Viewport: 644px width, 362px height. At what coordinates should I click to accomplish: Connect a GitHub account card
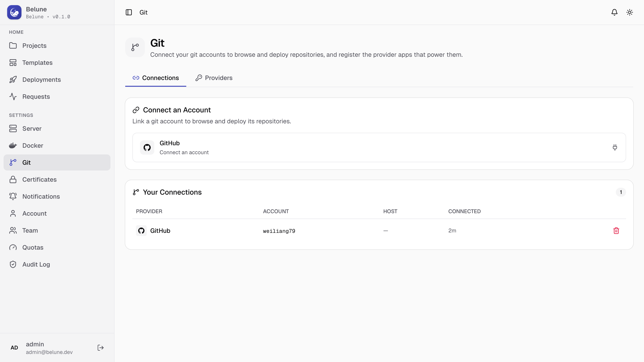(x=379, y=147)
